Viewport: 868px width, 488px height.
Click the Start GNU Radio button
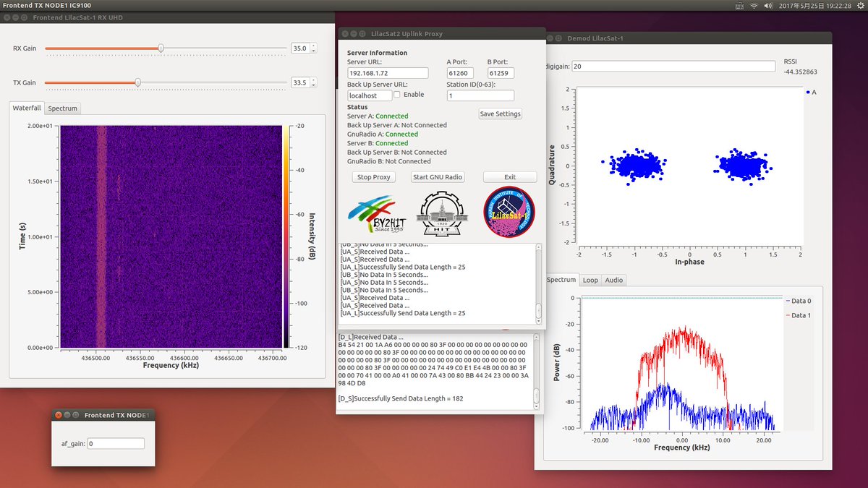pos(438,177)
